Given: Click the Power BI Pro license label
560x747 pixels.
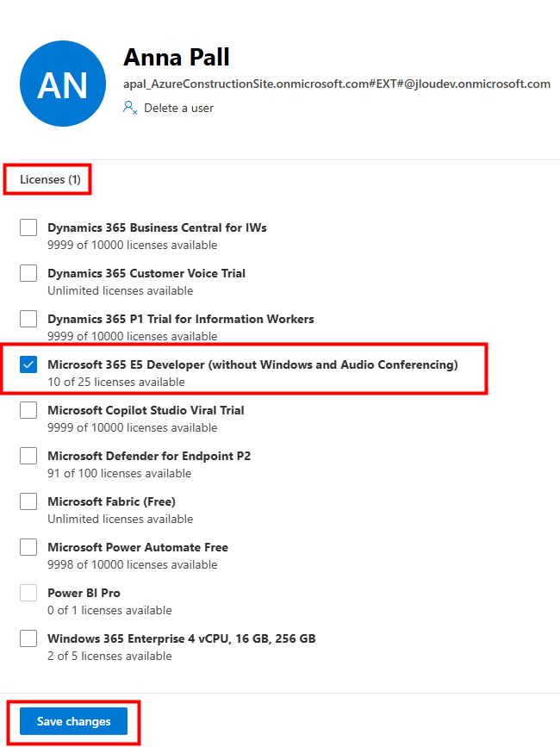Looking at the screenshot, I should pyautogui.click(x=84, y=593).
